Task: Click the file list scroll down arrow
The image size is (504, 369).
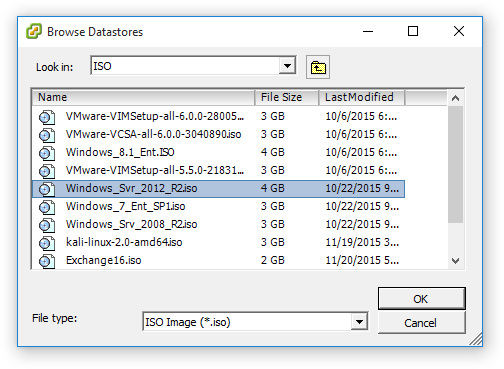Action: point(455,261)
